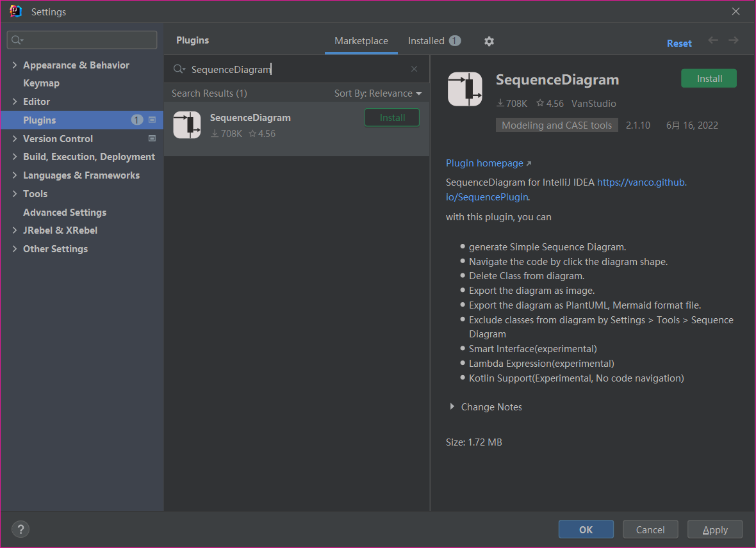
Task: Click the SequenceDiagram icon in search results
Action: [187, 125]
